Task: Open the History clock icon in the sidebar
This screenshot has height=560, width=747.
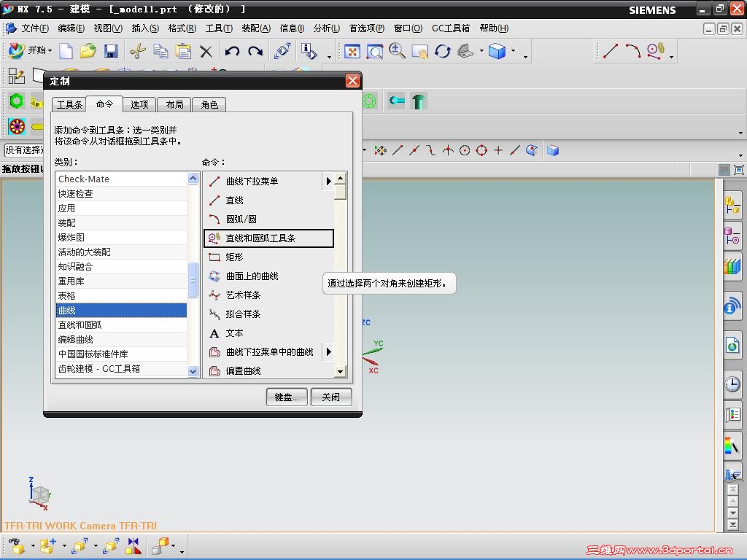Action: [732, 384]
